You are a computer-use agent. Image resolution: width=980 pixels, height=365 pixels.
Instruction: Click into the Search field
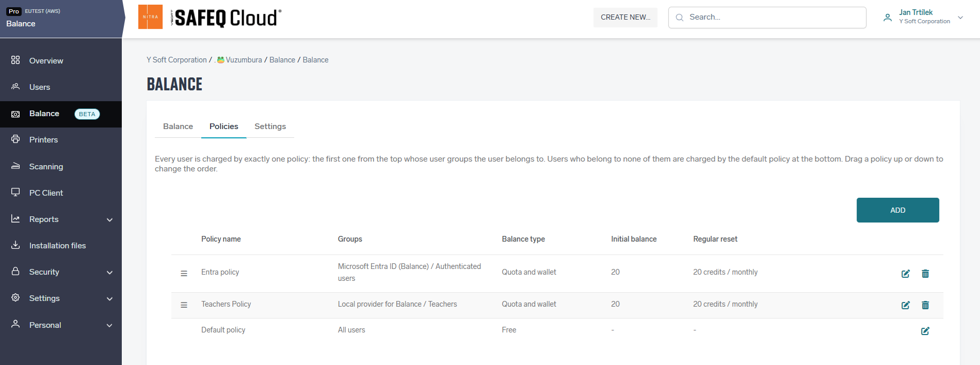tap(767, 17)
